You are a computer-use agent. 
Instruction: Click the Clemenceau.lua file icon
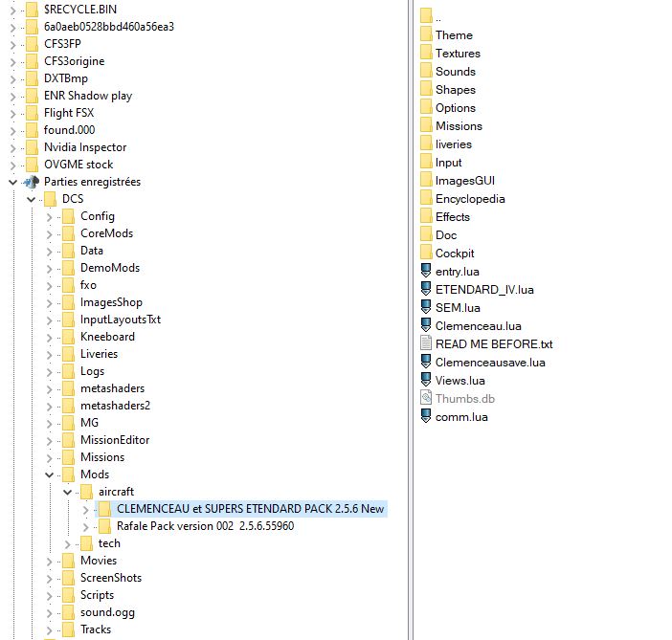426,326
